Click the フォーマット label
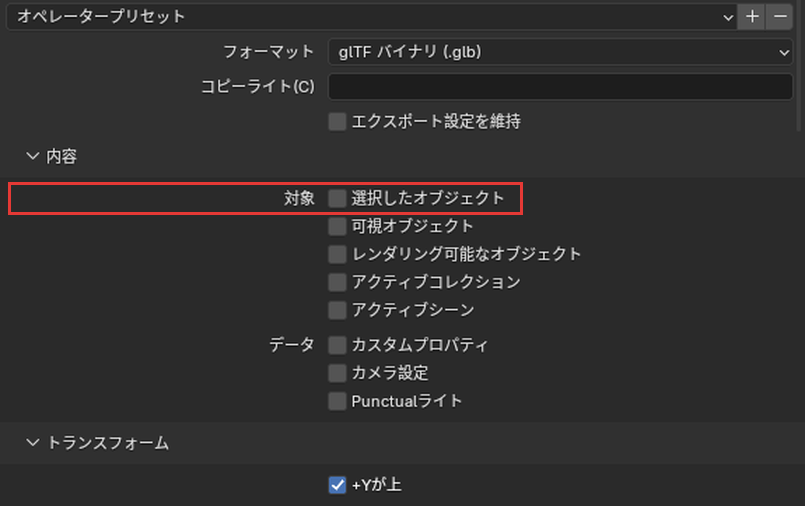 pos(269,52)
